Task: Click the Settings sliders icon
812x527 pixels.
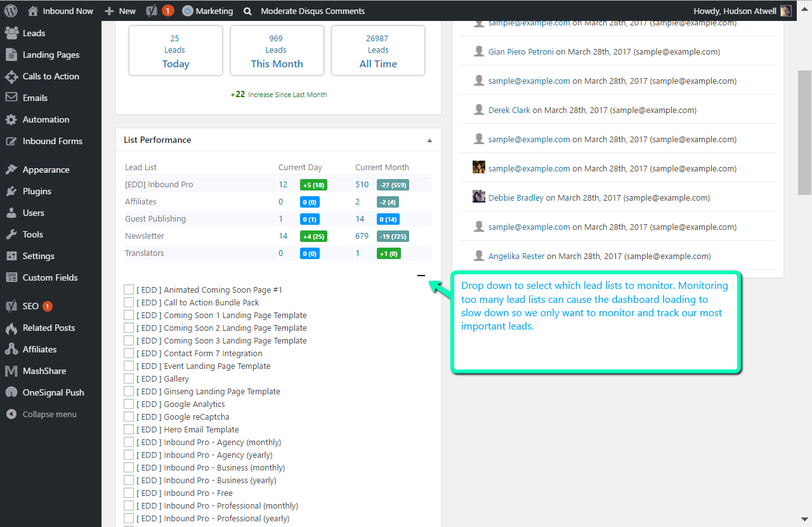Action: click(x=11, y=256)
